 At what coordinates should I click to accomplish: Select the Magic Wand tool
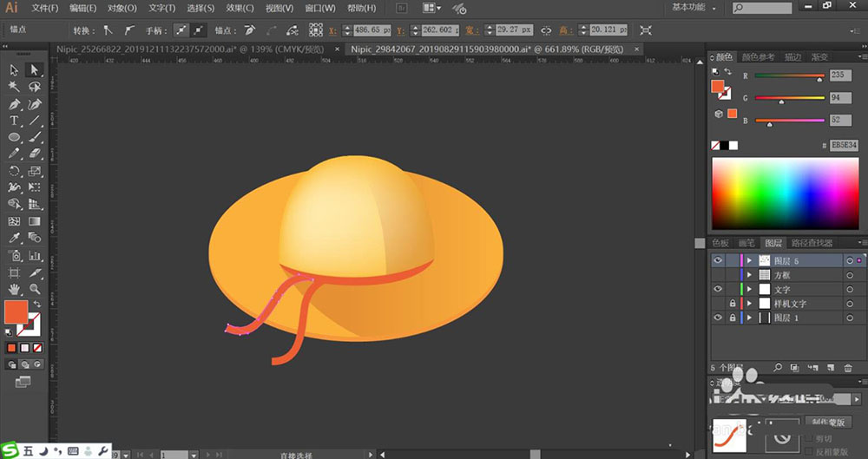(x=14, y=87)
